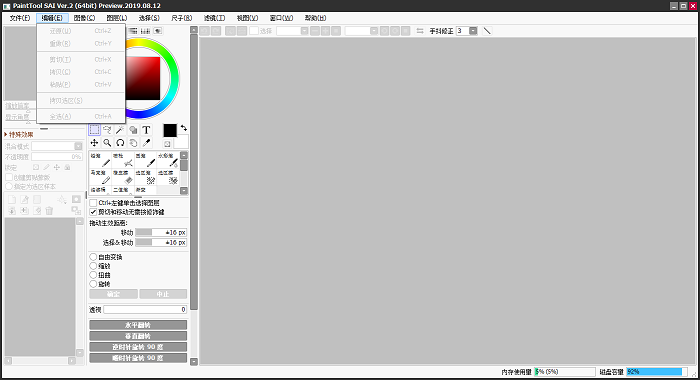Open the first toolbar dropdown beside 选择
700x380 pixels.
click(x=304, y=31)
